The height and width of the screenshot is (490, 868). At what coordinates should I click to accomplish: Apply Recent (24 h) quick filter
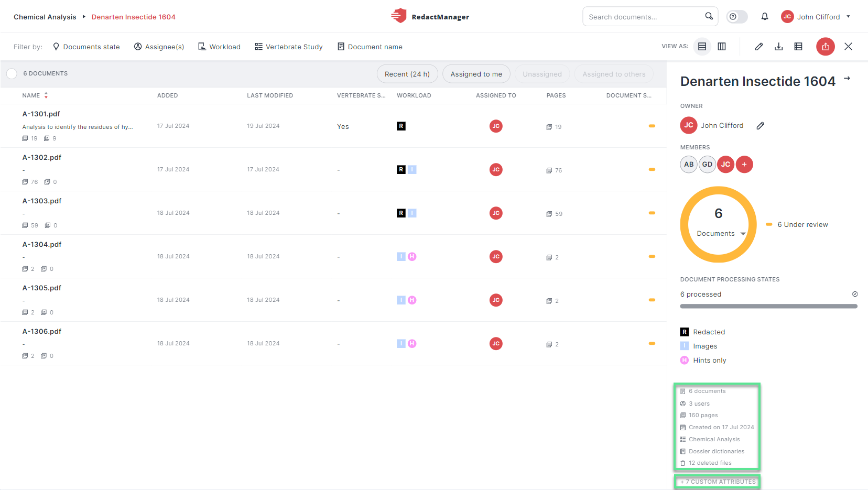[407, 74]
